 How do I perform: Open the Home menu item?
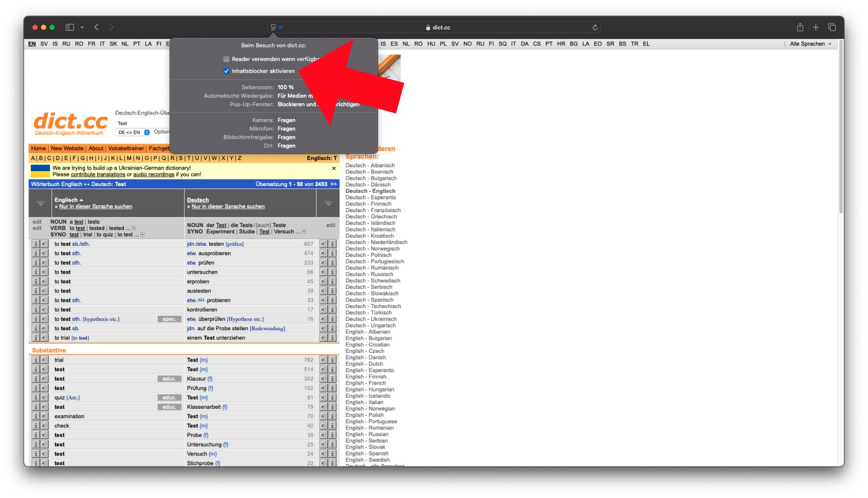39,148
